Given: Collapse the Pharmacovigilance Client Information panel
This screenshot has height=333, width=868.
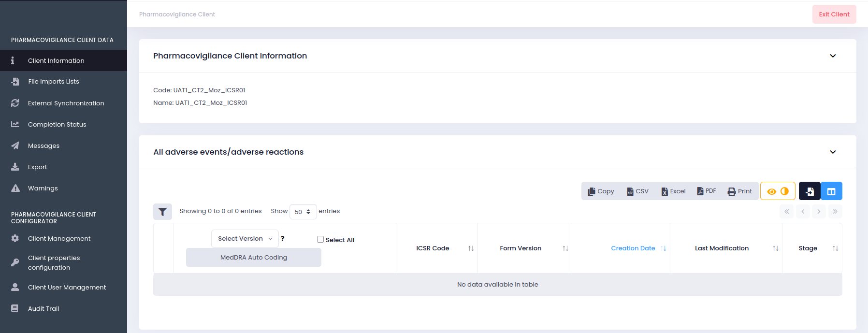Looking at the screenshot, I should [x=833, y=56].
